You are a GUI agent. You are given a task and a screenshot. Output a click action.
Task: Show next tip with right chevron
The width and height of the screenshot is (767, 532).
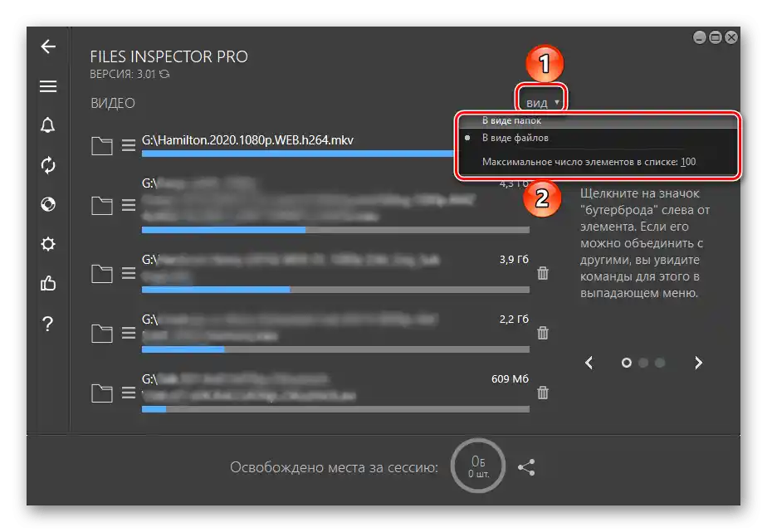coord(698,363)
